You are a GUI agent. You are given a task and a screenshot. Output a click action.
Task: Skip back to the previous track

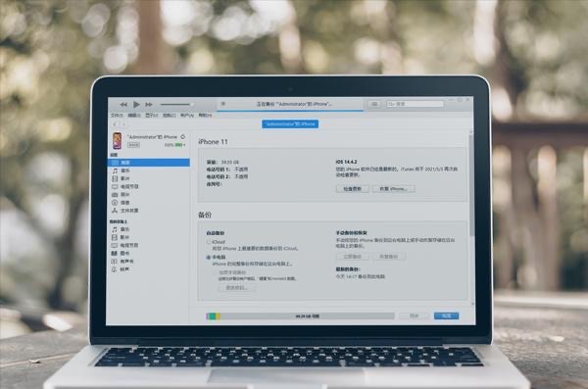click(x=123, y=104)
